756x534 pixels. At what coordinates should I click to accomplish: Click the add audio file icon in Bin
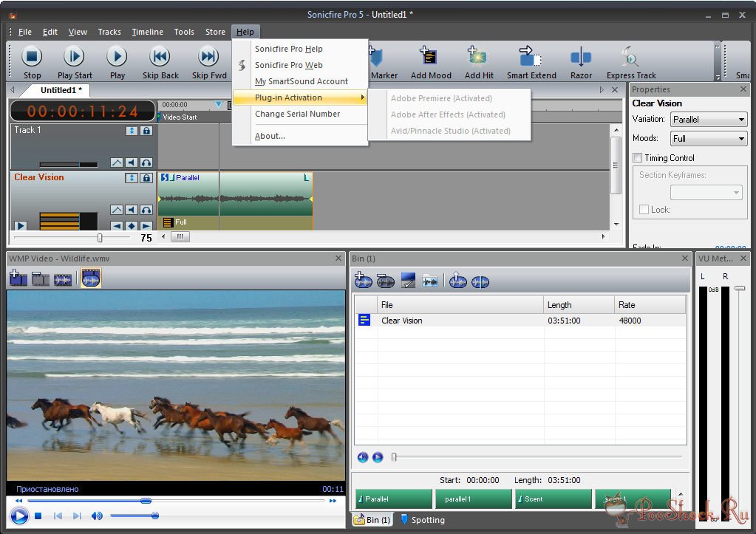coord(363,280)
